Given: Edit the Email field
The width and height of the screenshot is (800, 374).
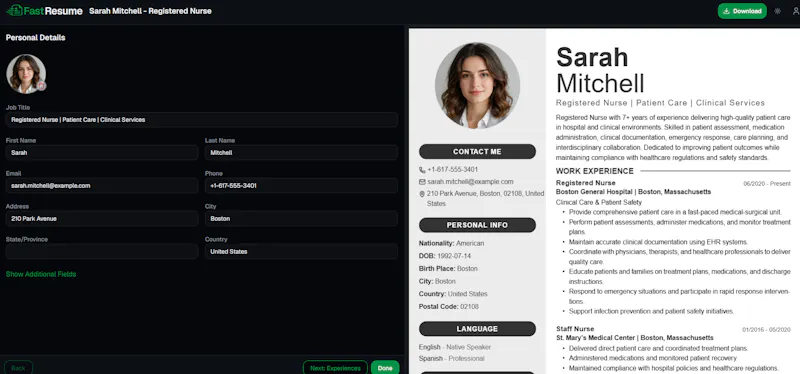Looking at the screenshot, I should (x=102, y=186).
